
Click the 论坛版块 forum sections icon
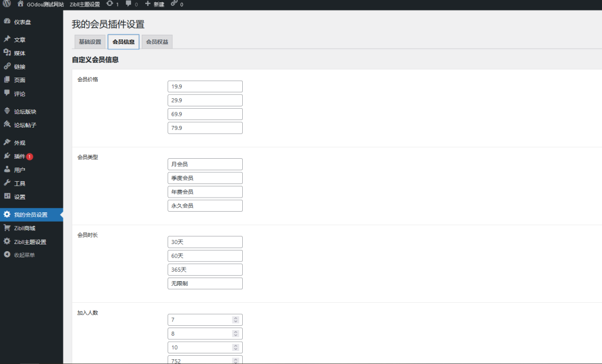click(x=7, y=111)
